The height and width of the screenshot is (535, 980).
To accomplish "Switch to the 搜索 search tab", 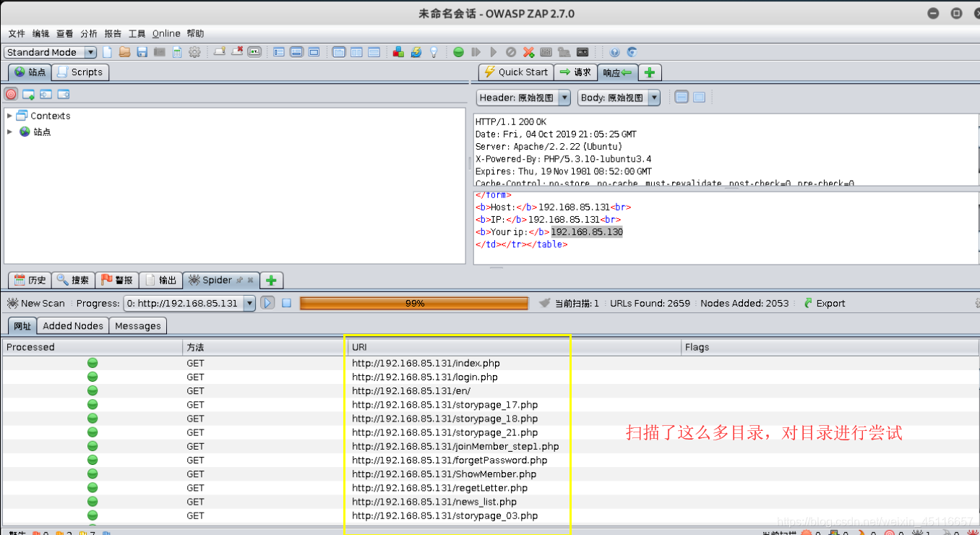I will [73, 280].
